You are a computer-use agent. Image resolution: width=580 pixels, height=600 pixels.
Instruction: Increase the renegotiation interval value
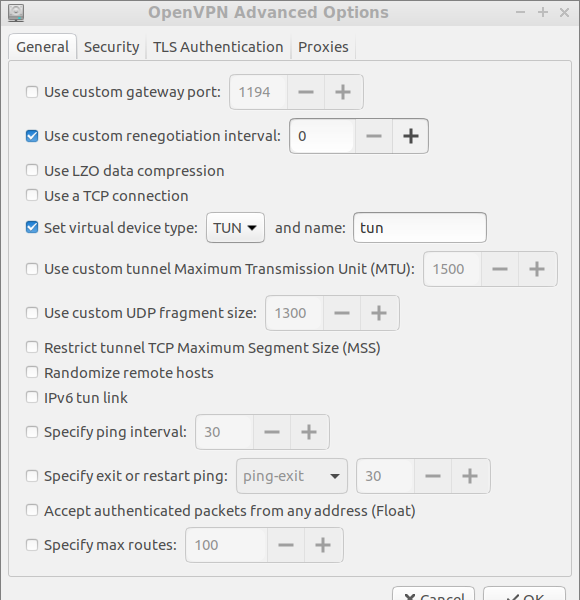[x=411, y=136]
